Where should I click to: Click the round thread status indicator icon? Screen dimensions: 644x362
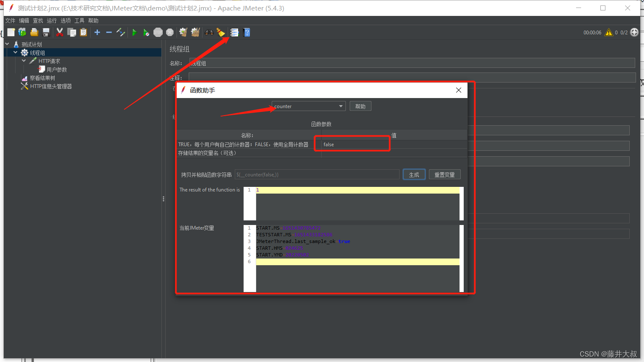(634, 32)
